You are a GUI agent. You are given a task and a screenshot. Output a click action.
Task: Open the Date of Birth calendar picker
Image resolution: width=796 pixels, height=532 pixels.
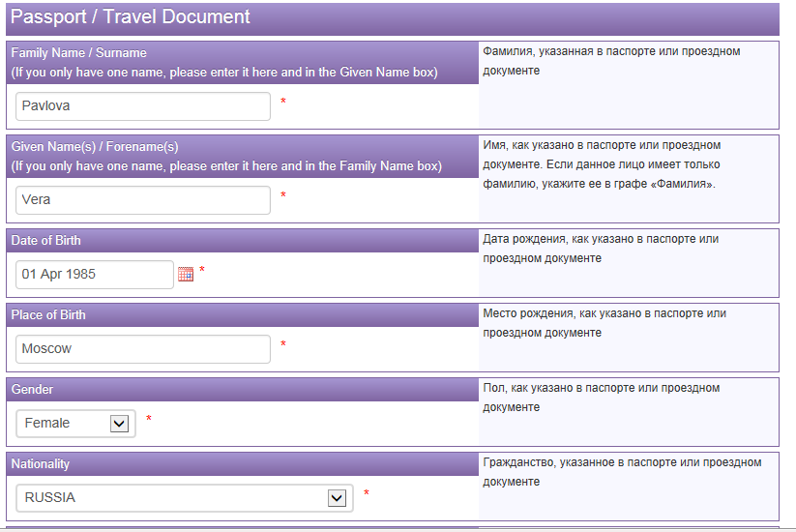(x=186, y=274)
